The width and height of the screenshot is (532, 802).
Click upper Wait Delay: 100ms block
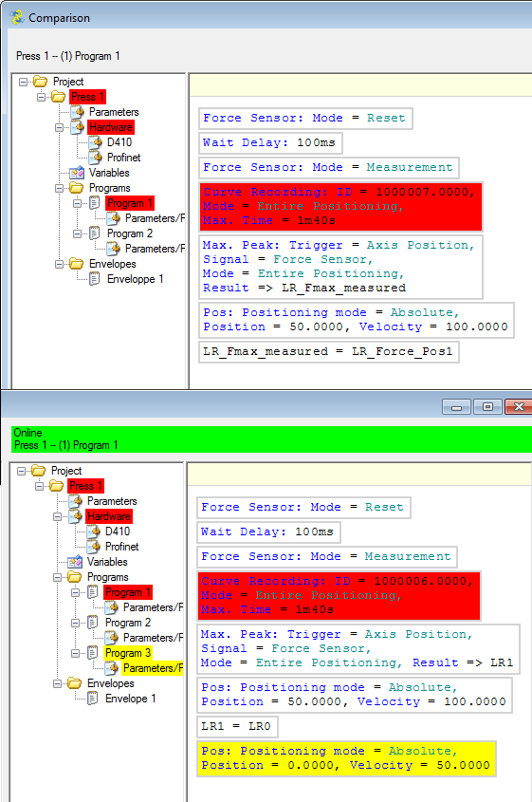click(x=270, y=142)
